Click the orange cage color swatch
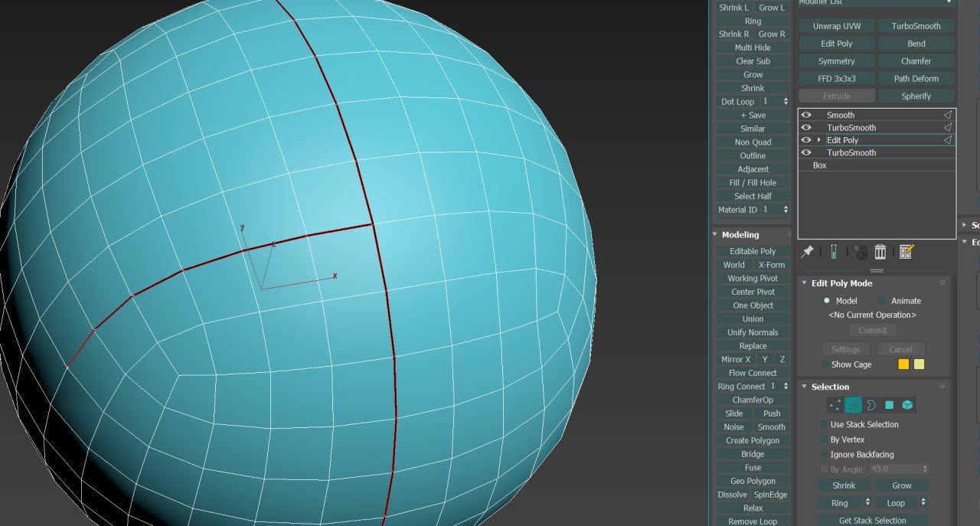Screen dimensions: 980x526 [903, 364]
